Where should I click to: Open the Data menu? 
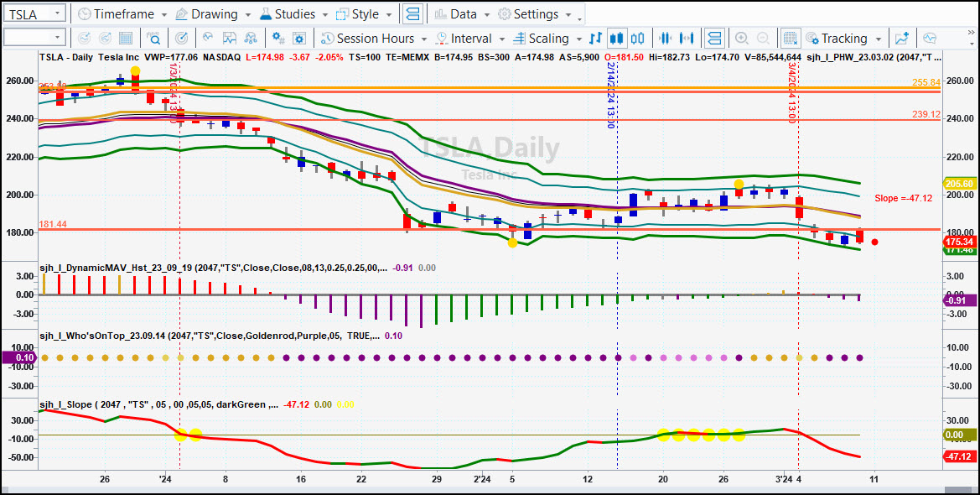coord(462,13)
